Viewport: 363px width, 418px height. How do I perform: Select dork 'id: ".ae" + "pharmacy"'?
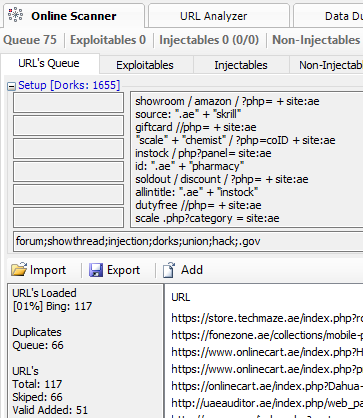coord(190,166)
